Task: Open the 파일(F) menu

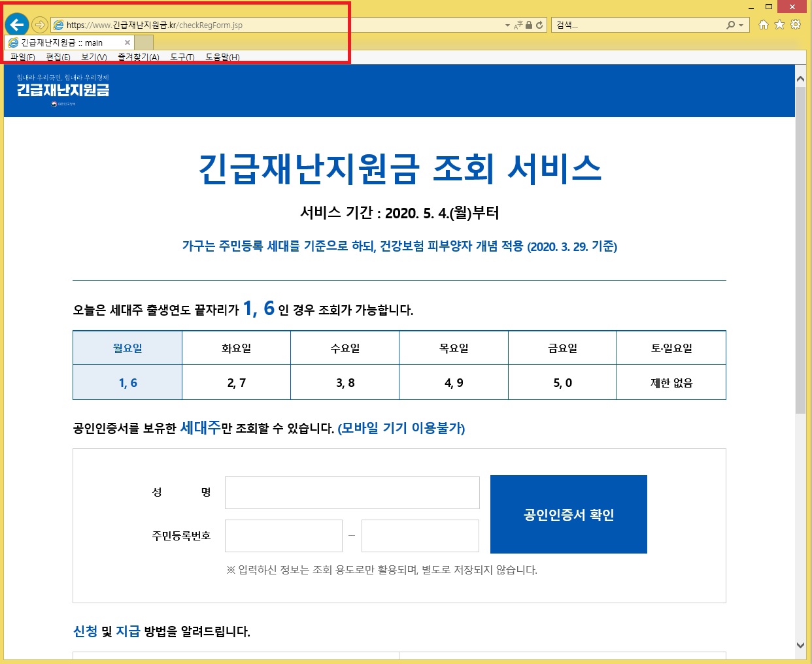Action: [x=23, y=57]
